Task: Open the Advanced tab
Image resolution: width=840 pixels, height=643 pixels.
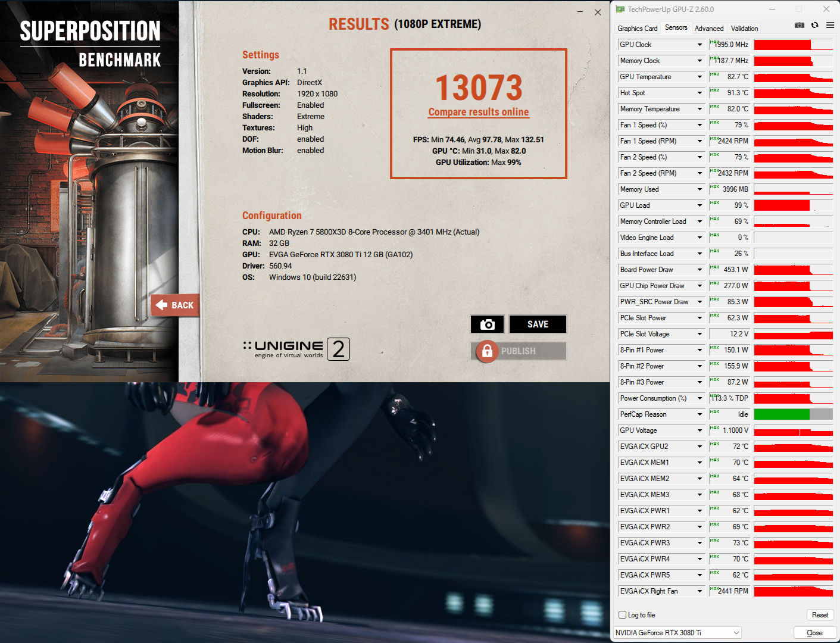Action: [x=709, y=29]
